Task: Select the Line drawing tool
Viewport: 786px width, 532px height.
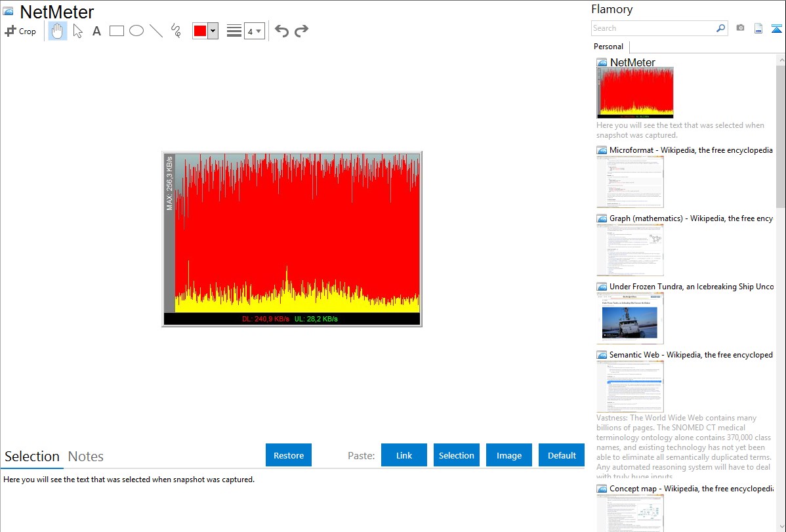Action: click(x=156, y=31)
